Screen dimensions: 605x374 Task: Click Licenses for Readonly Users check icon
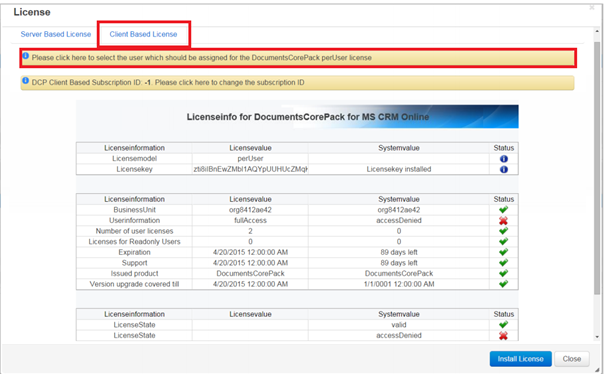pos(503,242)
